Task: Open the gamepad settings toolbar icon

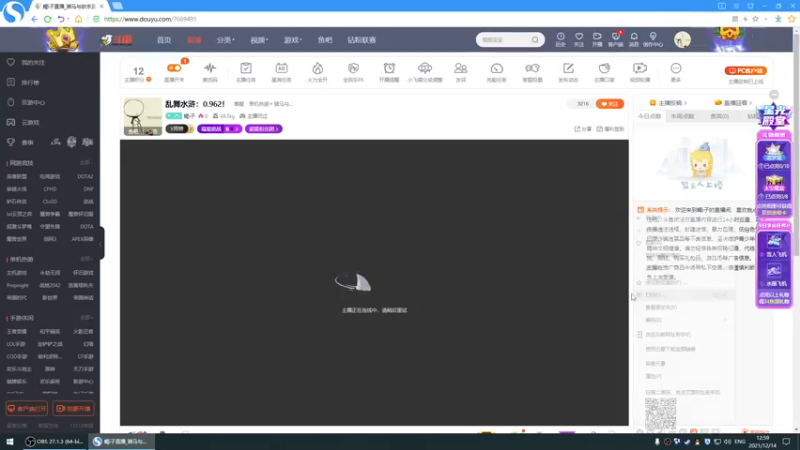Action: [532, 68]
